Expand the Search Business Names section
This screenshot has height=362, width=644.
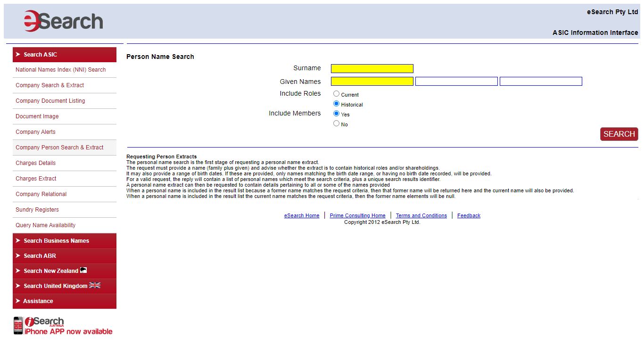click(x=65, y=241)
